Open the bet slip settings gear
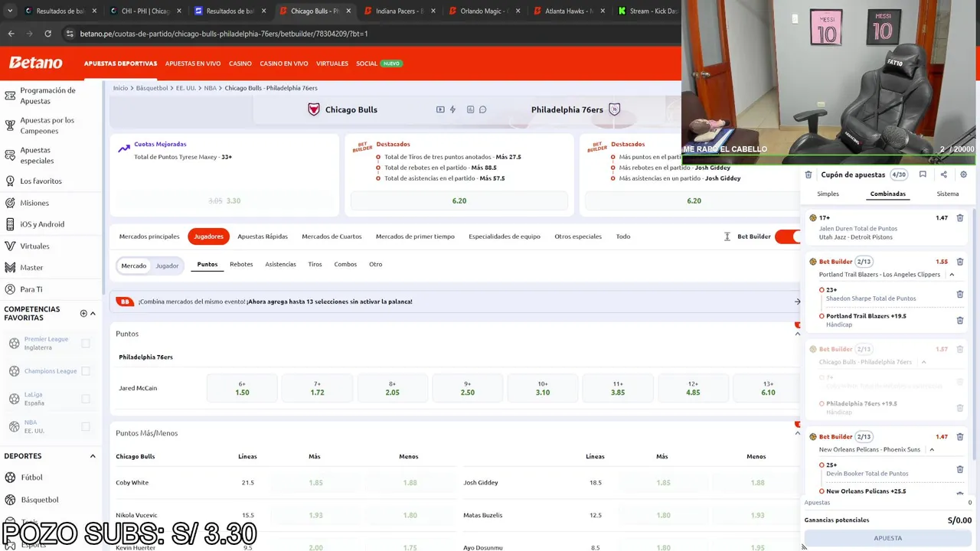 coord(963,174)
